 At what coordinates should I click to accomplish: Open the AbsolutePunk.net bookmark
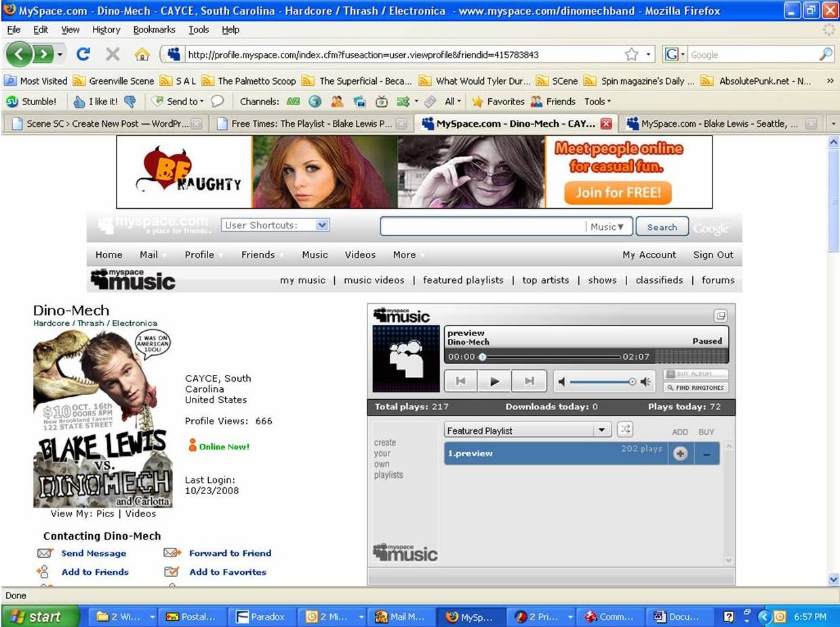(x=757, y=81)
